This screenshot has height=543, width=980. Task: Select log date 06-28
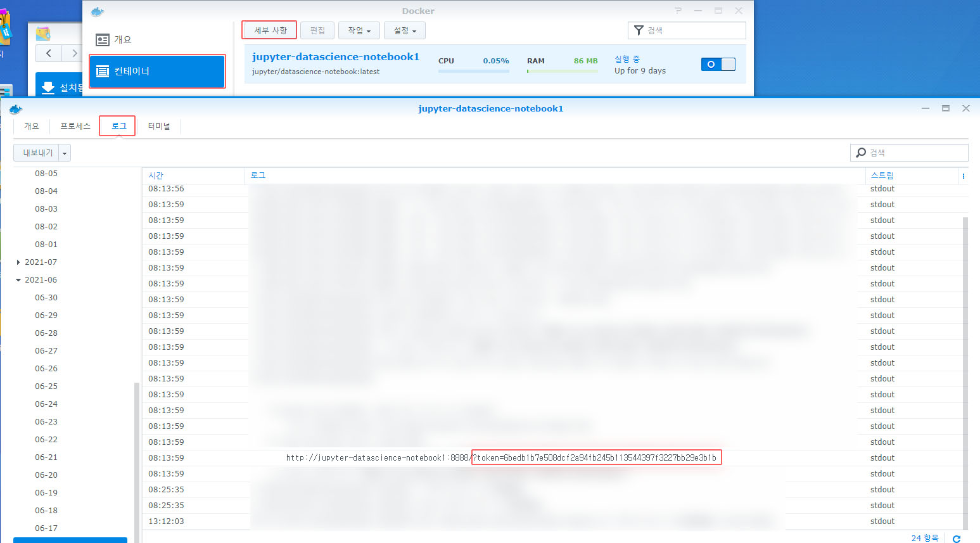46,333
